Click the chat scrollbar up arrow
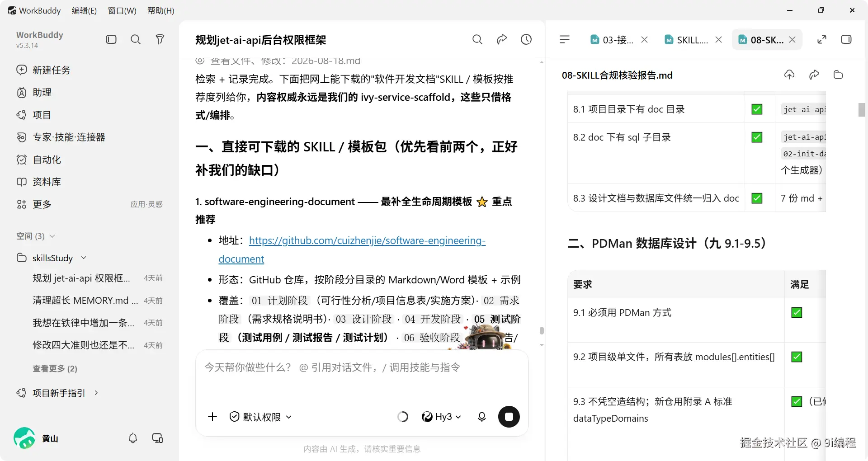Viewport: 868px width, 461px height. [542, 62]
